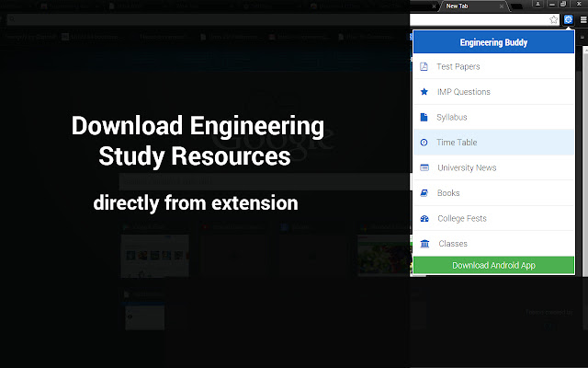Image resolution: width=588 pixels, height=368 pixels.
Task: Click the document icon beside Syllabus
Action: pos(424,117)
